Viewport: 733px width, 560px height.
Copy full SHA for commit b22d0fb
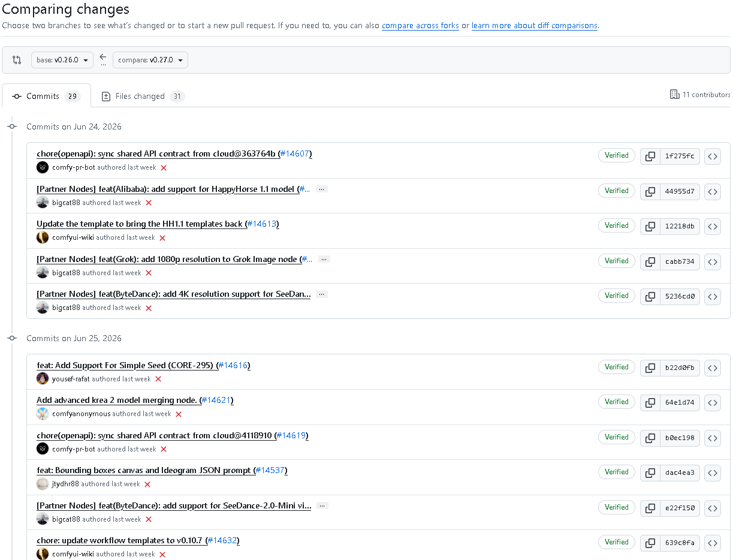(x=650, y=368)
